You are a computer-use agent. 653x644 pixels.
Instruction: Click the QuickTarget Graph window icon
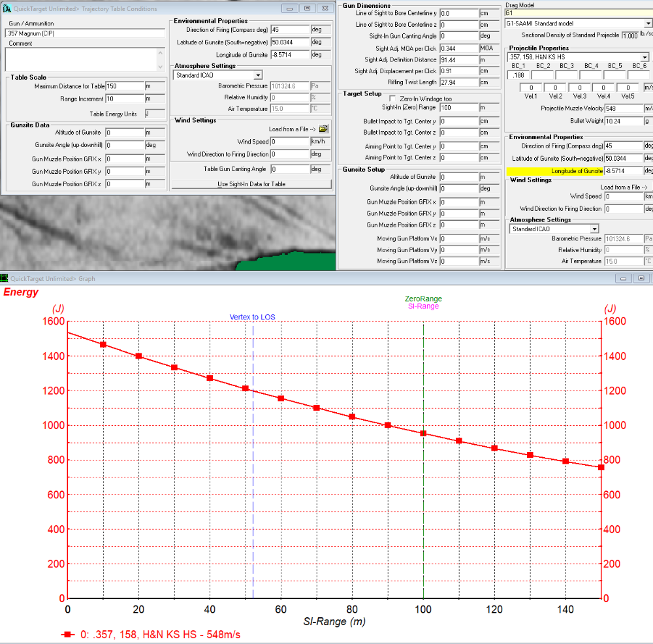pos(4,278)
